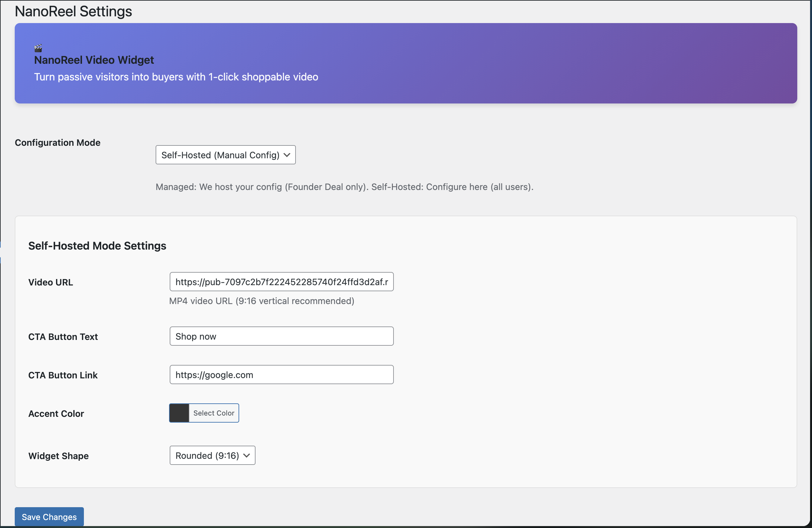The height and width of the screenshot is (528, 812).
Task: Click the Self-Hosted Mode Settings heading
Action: point(97,245)
